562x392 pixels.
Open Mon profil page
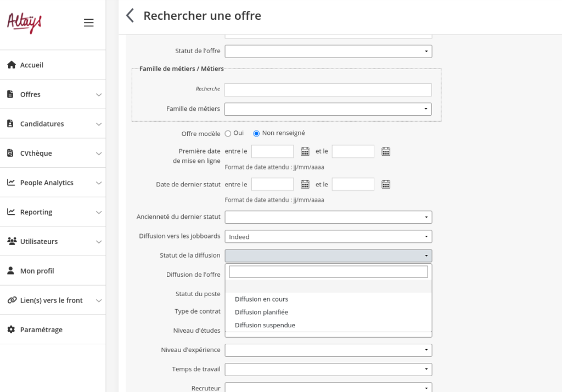coord(37,271)
